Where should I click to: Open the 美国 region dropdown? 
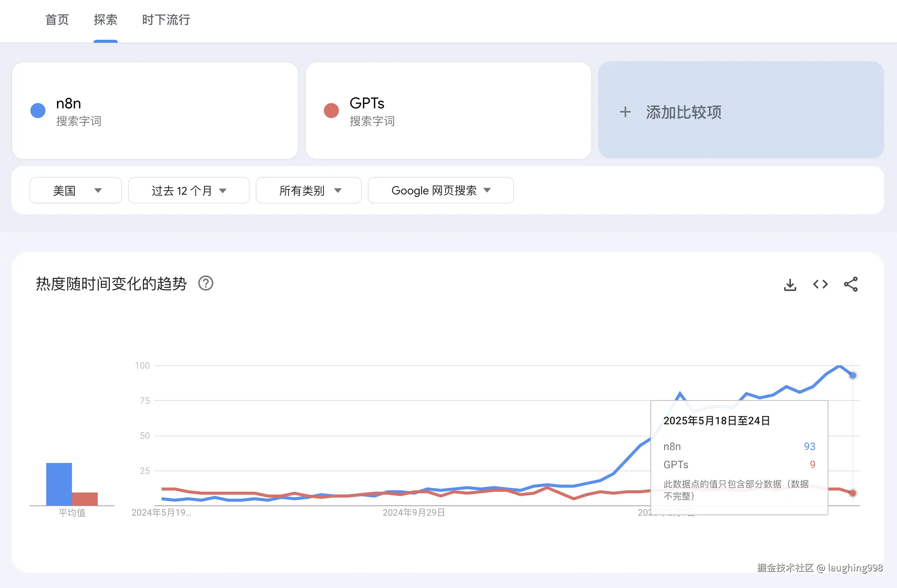pos(76,190)
